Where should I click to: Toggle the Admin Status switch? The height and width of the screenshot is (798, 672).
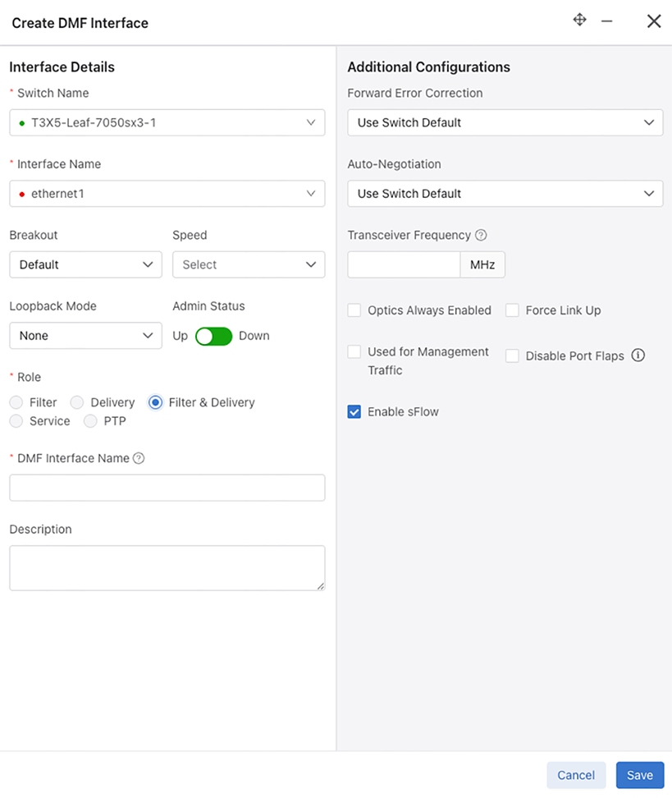213,336
